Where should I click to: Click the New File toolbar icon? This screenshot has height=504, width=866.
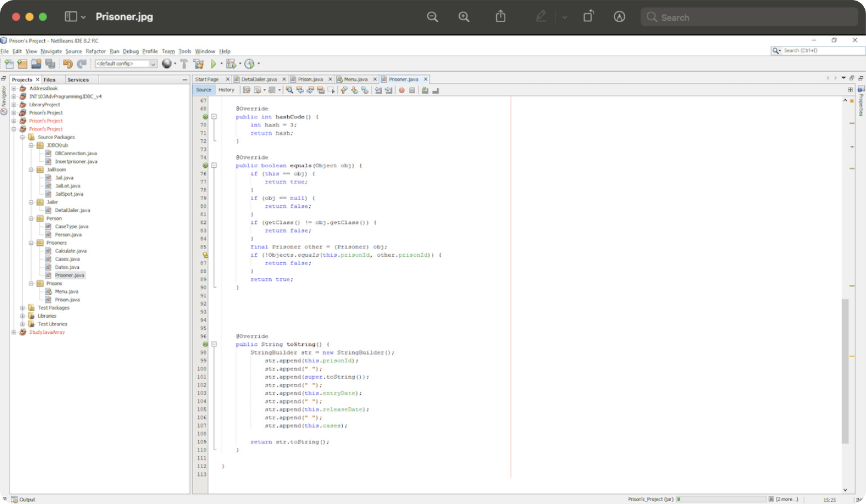(x=8, y=64)
